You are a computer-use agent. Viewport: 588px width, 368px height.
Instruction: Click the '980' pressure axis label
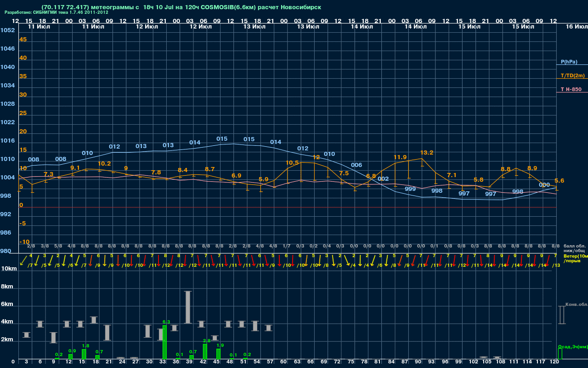point(6,251)
